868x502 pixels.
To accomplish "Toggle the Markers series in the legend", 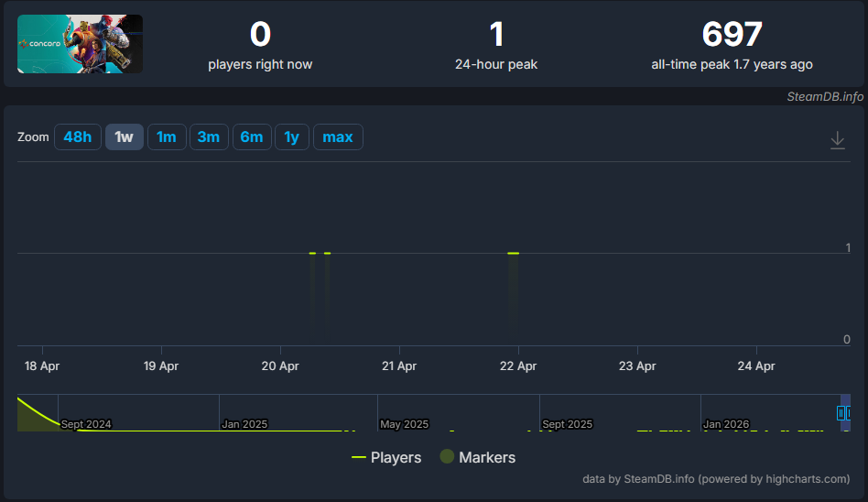I will coord(478,458).
